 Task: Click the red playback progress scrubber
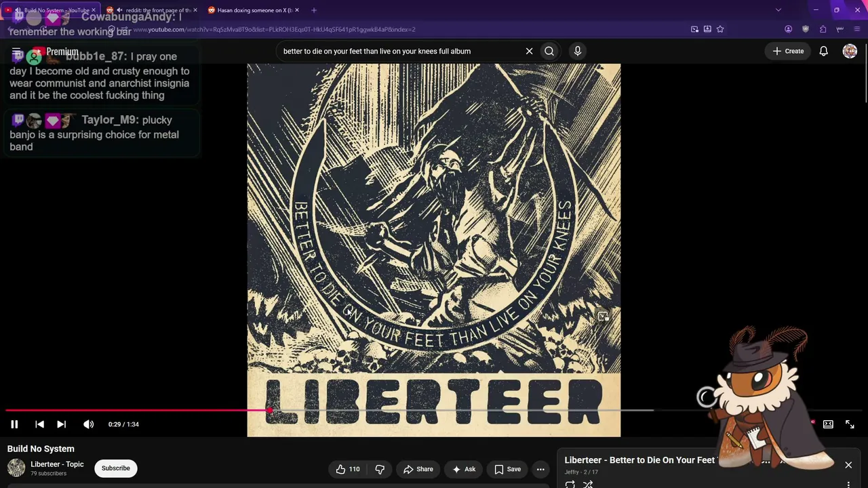click(x=270, y=410)
